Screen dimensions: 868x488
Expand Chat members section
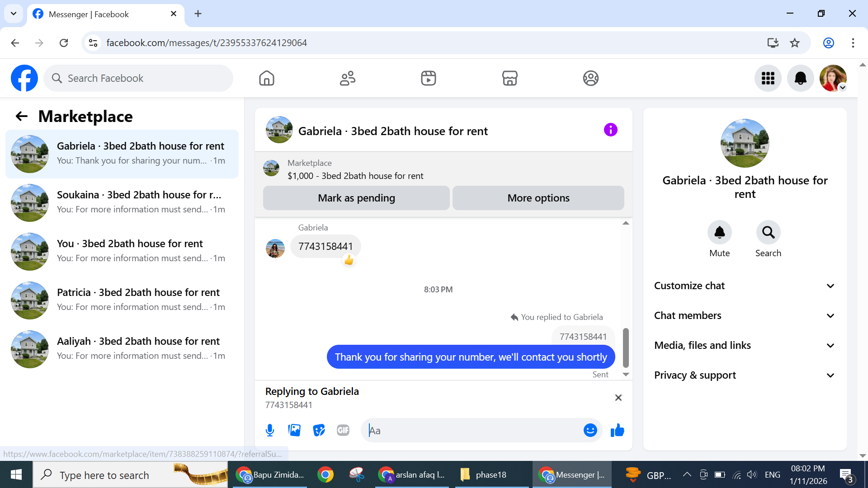tap(745, 316)
